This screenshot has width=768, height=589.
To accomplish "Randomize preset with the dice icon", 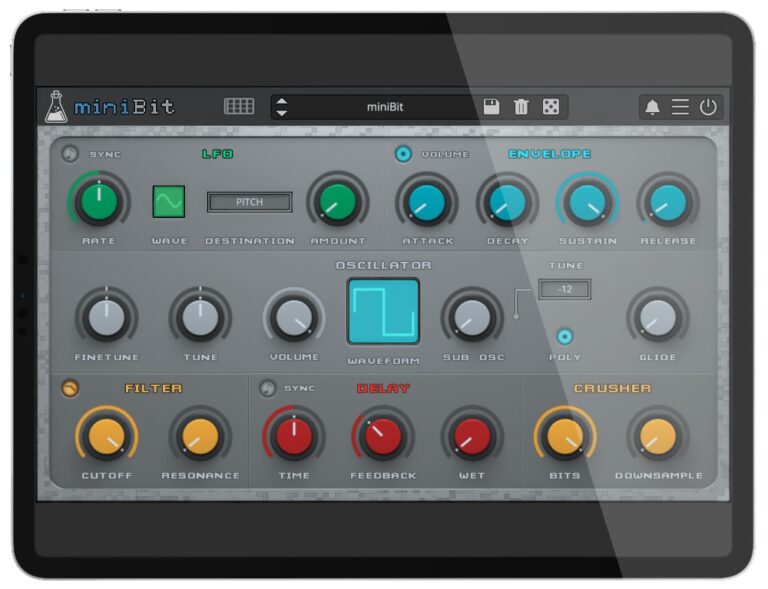I will 551,106.
